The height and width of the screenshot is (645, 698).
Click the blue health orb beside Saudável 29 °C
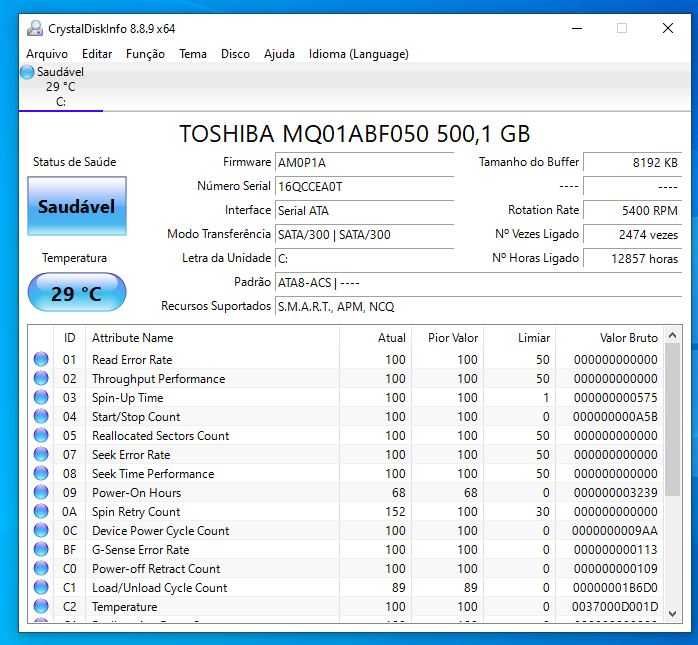tap(27, 72)
